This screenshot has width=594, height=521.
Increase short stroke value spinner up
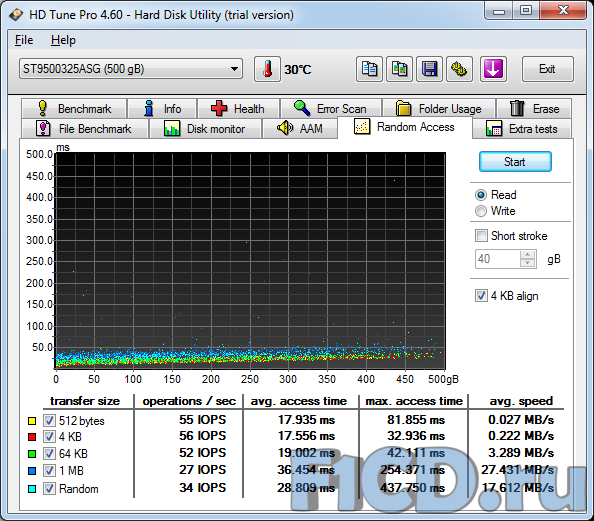[x=527, y=255]
